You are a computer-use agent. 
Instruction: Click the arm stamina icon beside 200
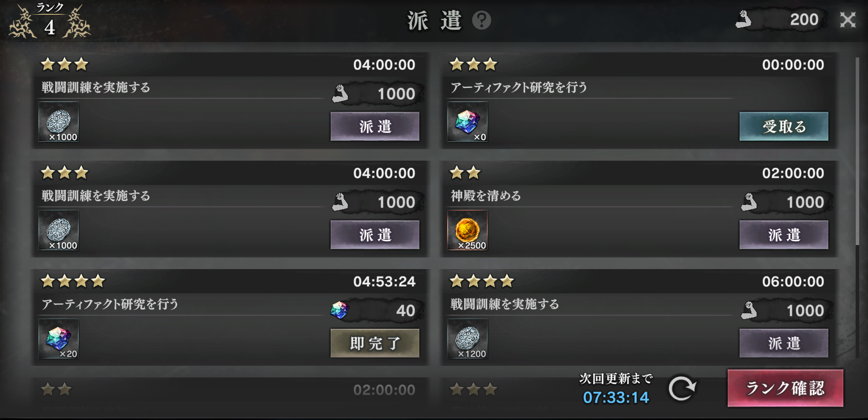[743, 19]
